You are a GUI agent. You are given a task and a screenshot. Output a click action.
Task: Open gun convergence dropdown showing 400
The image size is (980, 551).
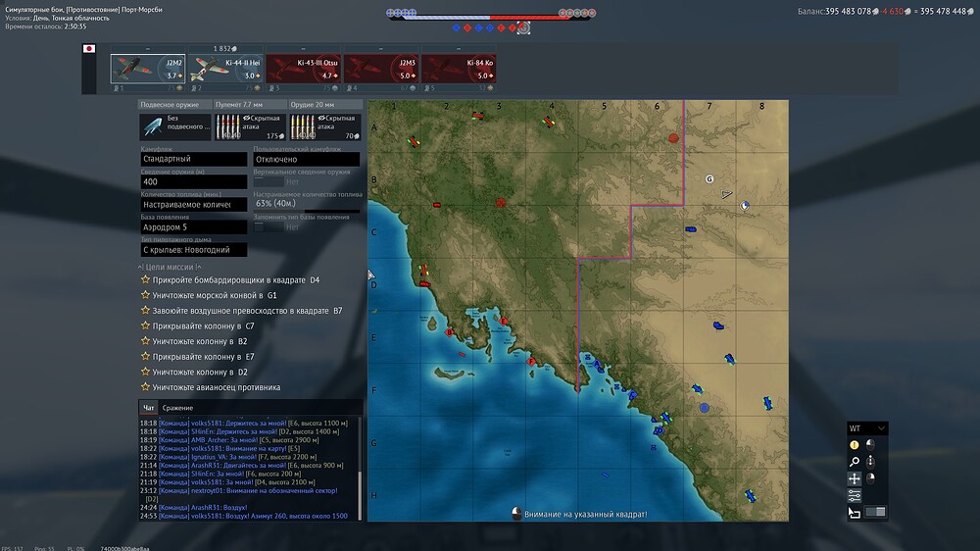point(194,181)
